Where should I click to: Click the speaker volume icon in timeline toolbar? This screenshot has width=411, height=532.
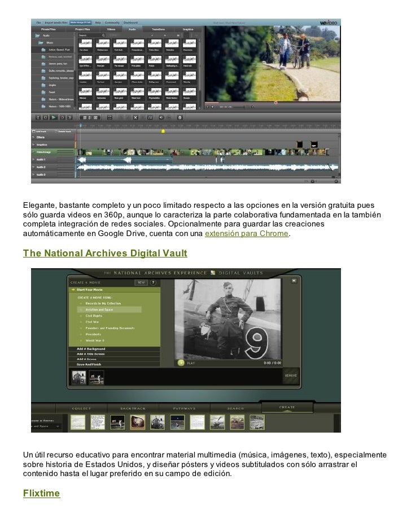tap(161, 117)
